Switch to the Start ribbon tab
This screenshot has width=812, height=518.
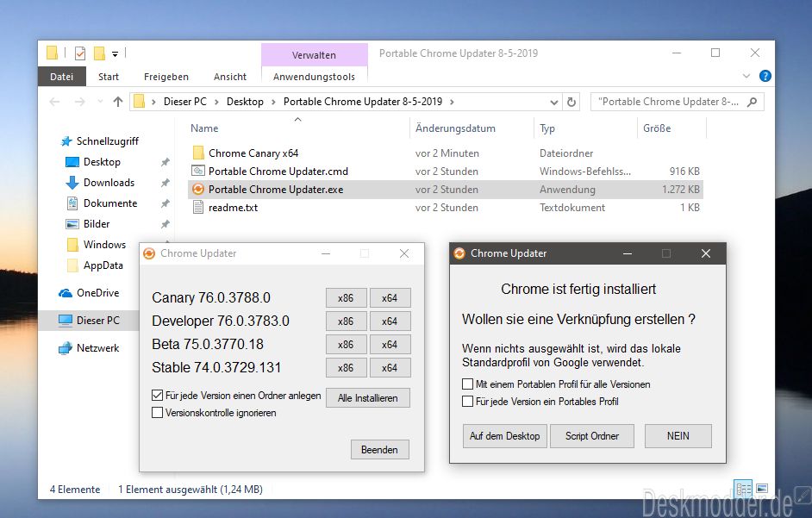109,77
